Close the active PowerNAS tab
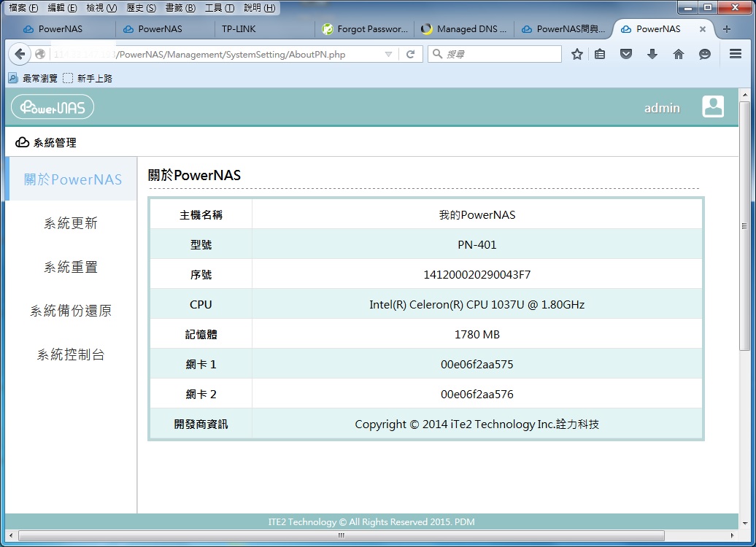Image resolution: width=756 pixels, height=547 pixels. coord(703,29)
